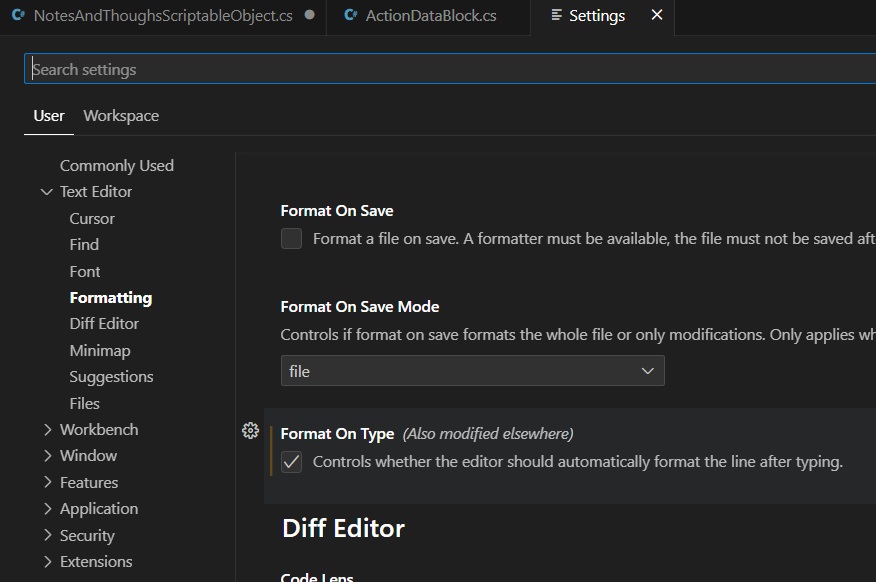Click the Also modified elsewhere link

click(x=488, y=434)
